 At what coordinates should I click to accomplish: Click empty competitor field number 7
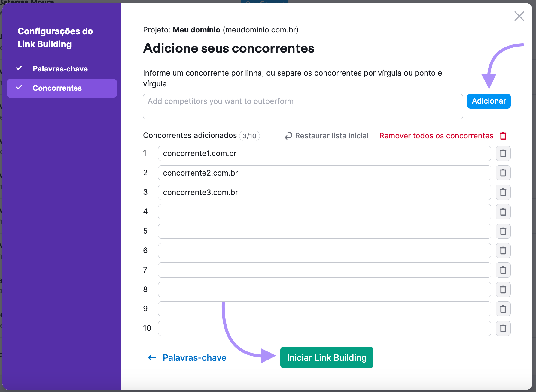coord(324,270)
